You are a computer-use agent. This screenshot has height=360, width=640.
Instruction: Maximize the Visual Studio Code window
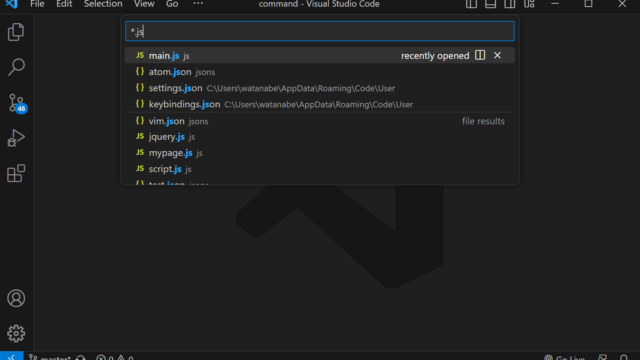click(x=588, y=4)
